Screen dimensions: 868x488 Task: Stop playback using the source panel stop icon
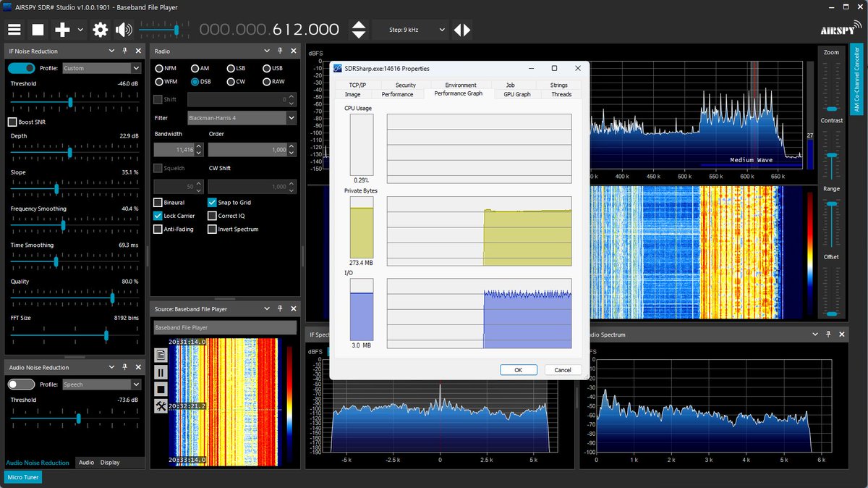tap(161, 389)
